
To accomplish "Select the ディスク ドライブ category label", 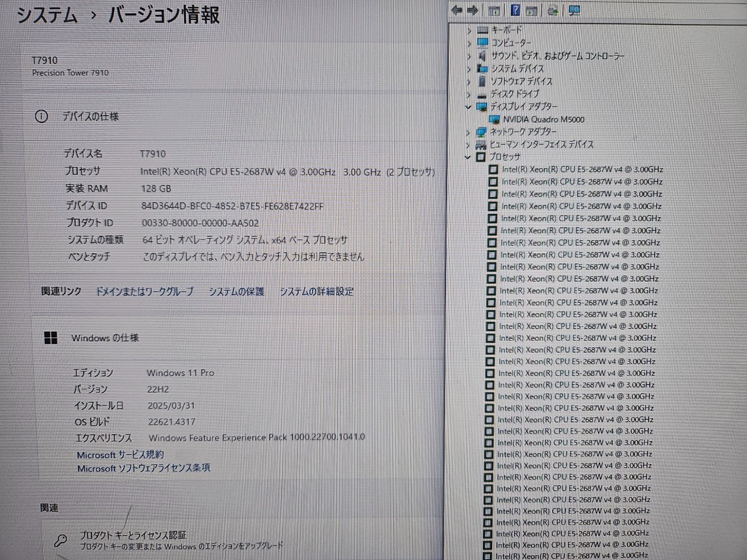I will point(515,94).
